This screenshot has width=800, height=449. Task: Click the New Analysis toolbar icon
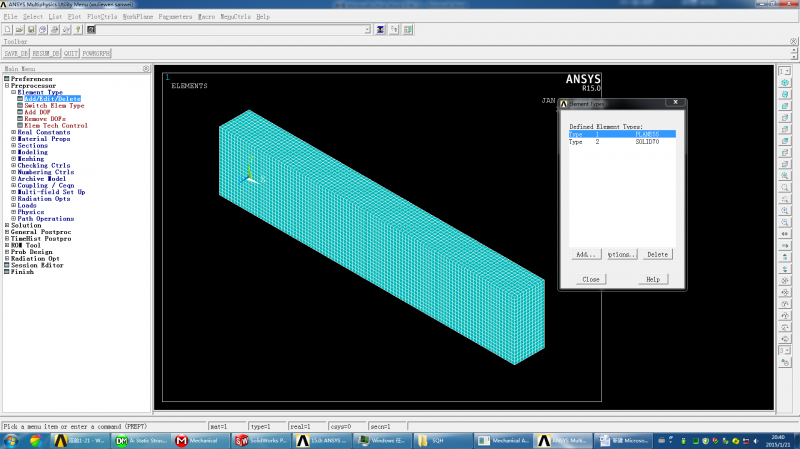[6, 30]
